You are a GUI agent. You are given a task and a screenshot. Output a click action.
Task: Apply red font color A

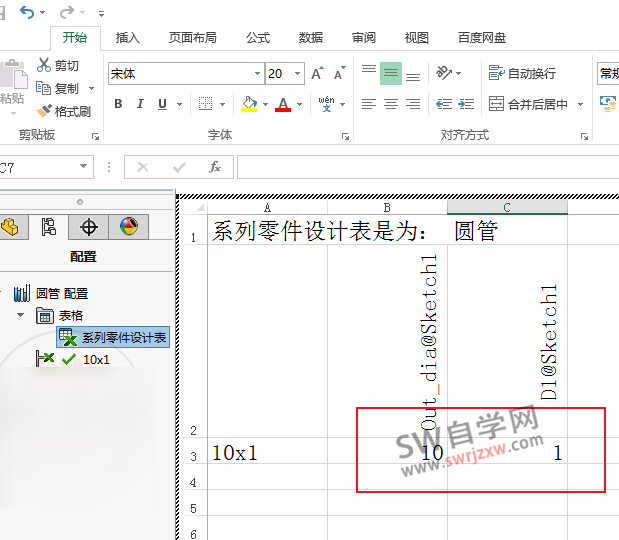283,104
